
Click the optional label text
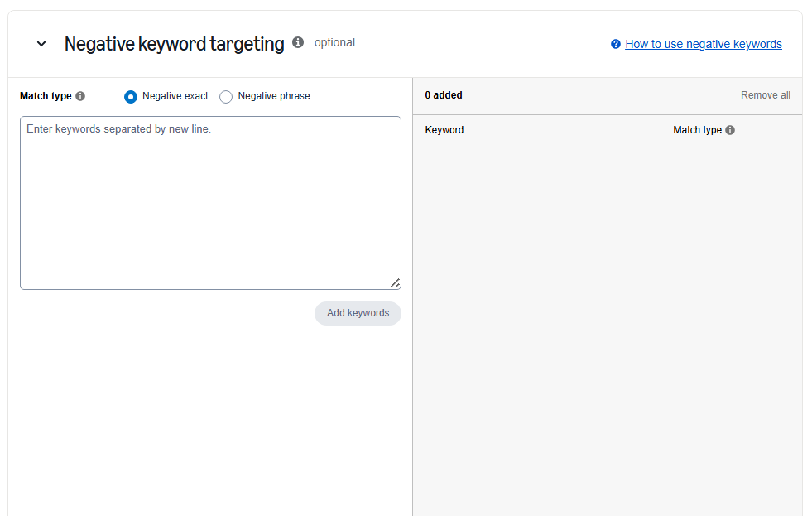coord(334,42)
